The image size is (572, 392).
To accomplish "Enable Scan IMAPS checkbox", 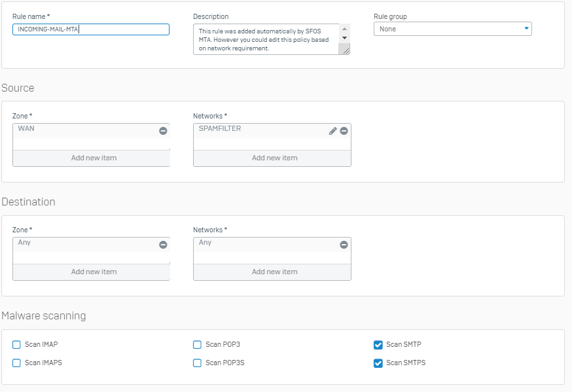I will pyautogui.click(x=17, y=363).
